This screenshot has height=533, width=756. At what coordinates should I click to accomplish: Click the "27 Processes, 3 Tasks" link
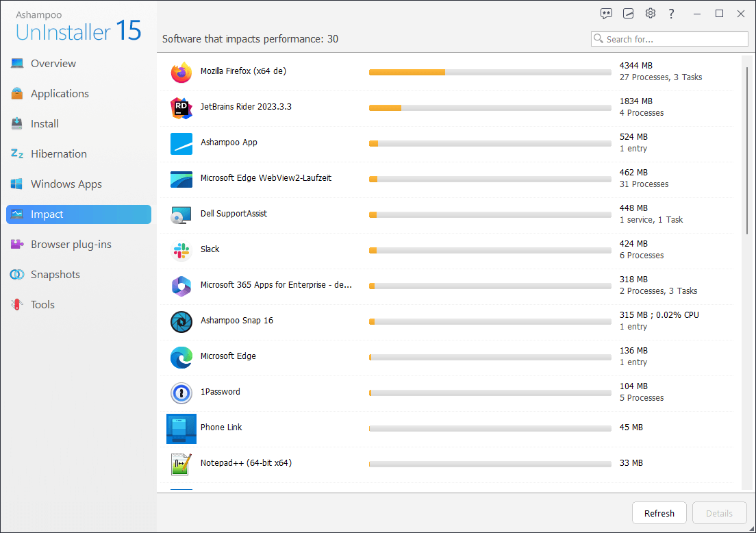click(x=659, y=77)
